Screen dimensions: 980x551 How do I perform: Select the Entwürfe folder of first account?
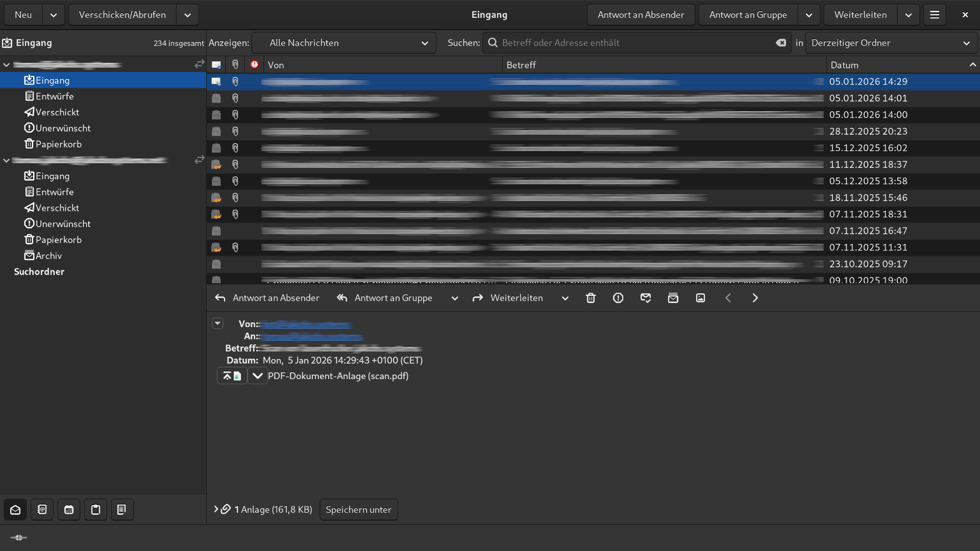pos(55,96)
